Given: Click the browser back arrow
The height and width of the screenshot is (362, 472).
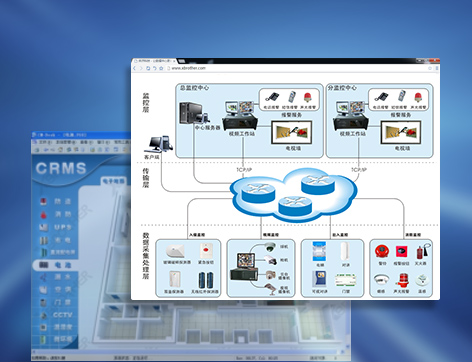Looking at the screenshot, I should (x=135, y=68).
